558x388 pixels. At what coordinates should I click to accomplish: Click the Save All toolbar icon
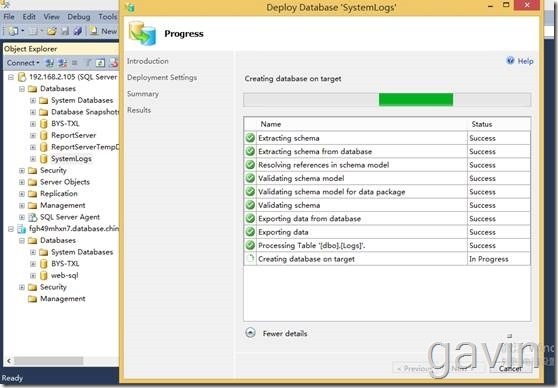tap(78, 31)
